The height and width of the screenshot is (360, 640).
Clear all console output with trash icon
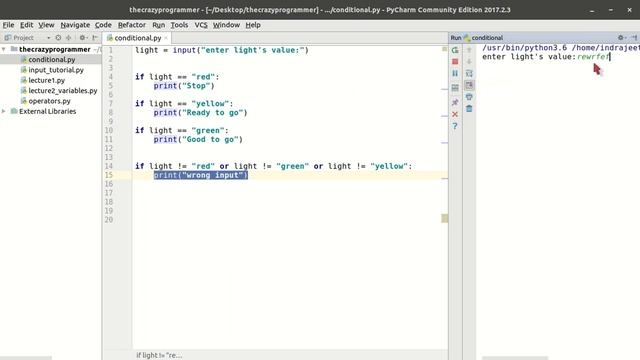[469, 109]
